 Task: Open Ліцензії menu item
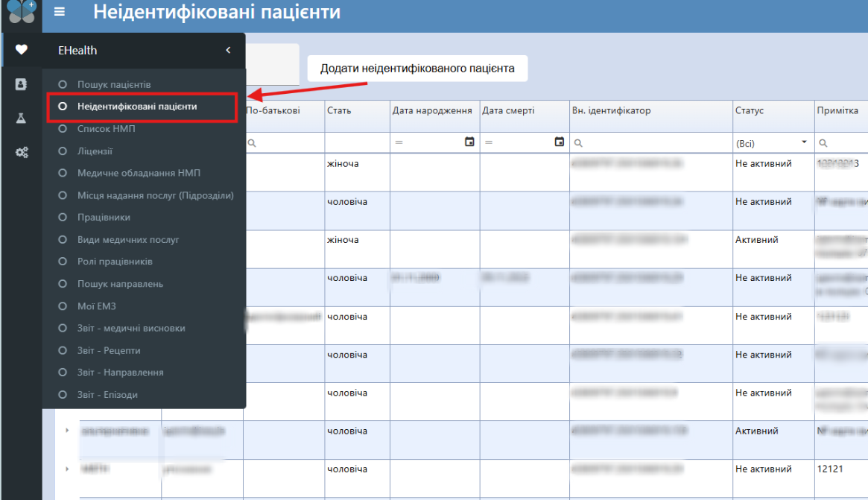pos(95,151)
